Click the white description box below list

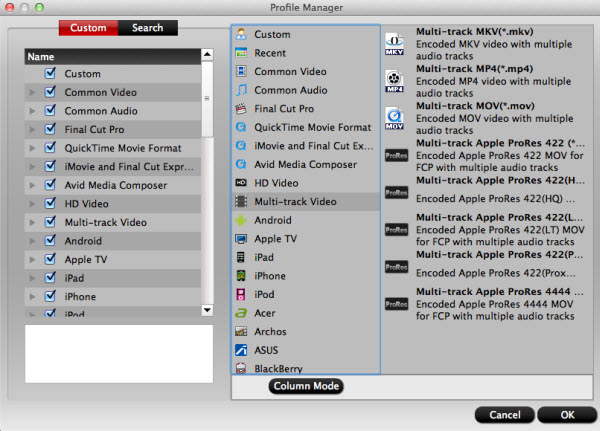(119, 354)
